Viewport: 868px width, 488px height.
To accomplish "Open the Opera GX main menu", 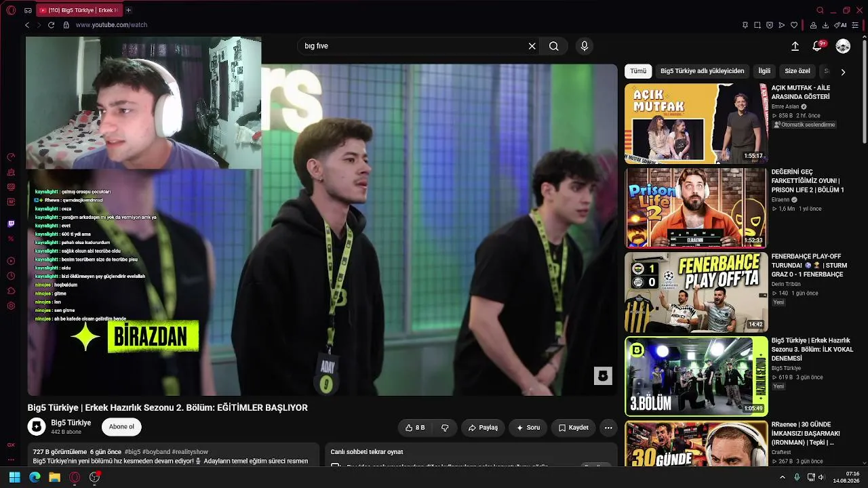I will 11,10.
